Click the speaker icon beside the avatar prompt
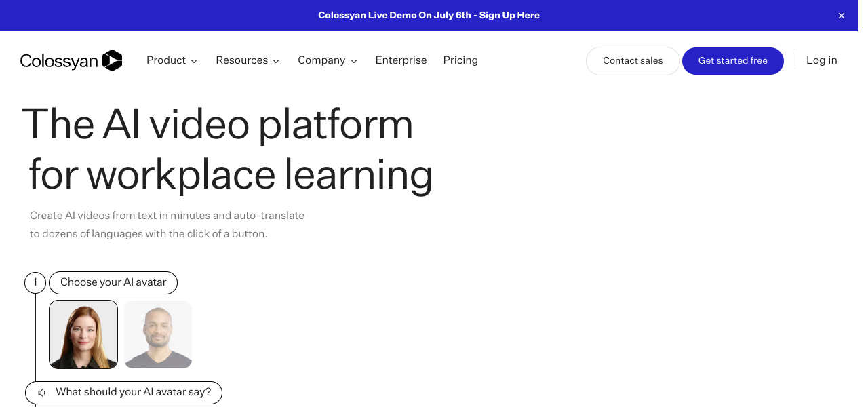 [42, 393]
